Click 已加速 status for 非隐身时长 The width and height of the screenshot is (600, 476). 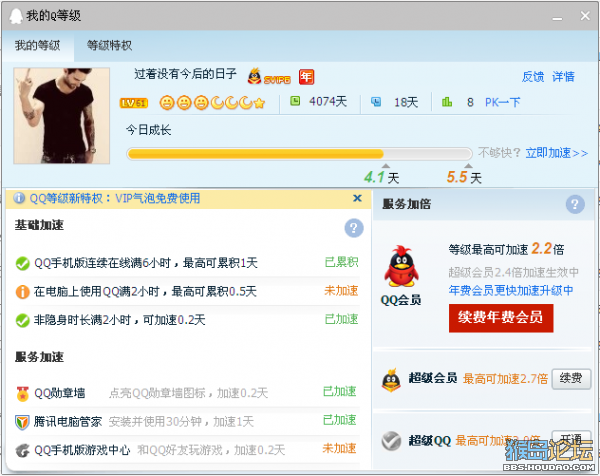[x=341, y=319]
